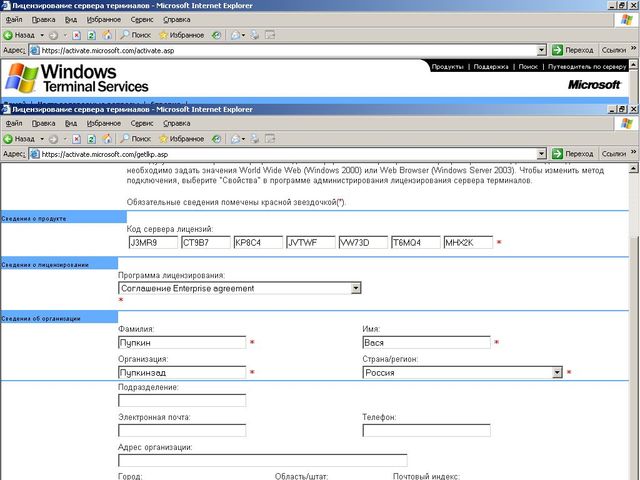The height and width of the screenshot is (480, 640).
Task: Click Поиск link in Microsoft header
Action: 528,67
